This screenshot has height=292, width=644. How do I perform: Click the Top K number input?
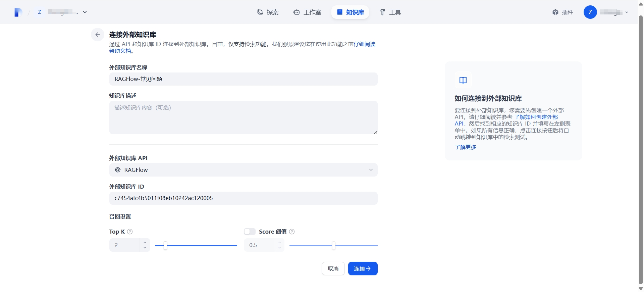pos(124,245)
